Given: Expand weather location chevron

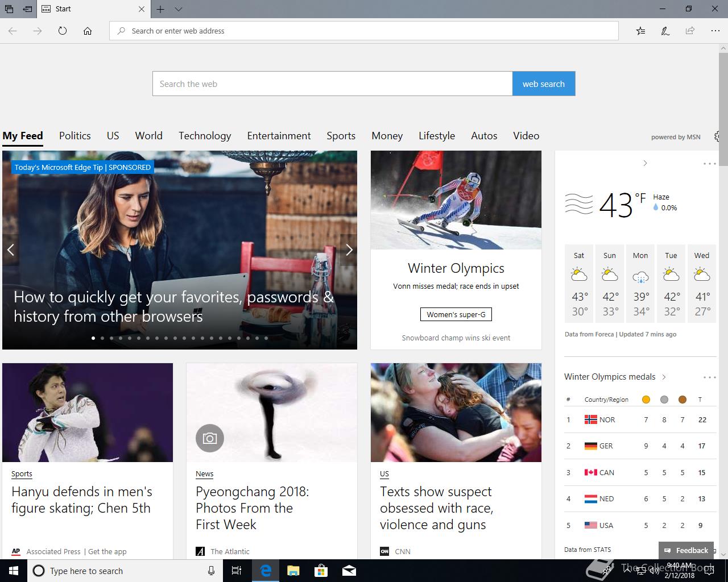Looking at the screenshot, I should (645, 163).
